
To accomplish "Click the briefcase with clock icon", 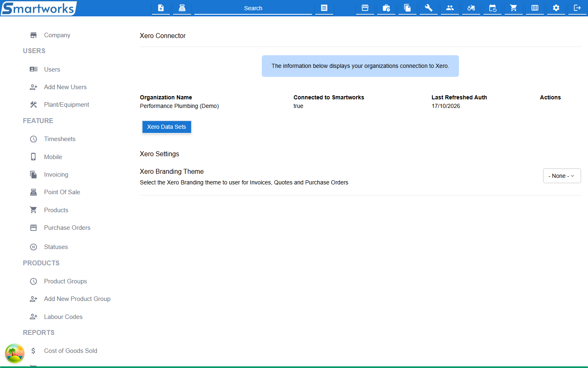I will click(386, 8).
